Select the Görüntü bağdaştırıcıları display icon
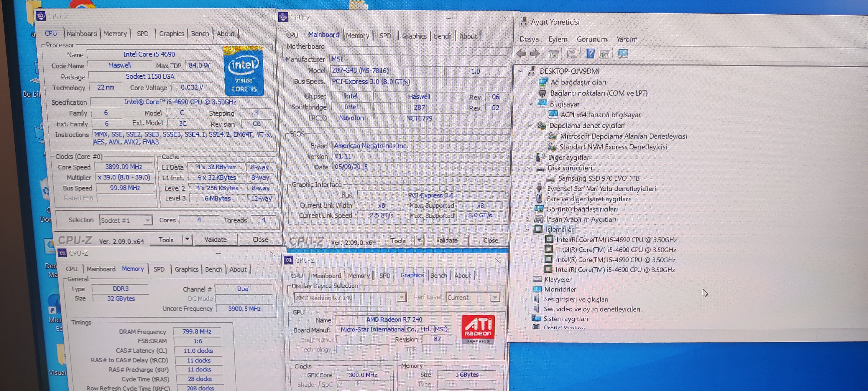 tap(539, 209)
